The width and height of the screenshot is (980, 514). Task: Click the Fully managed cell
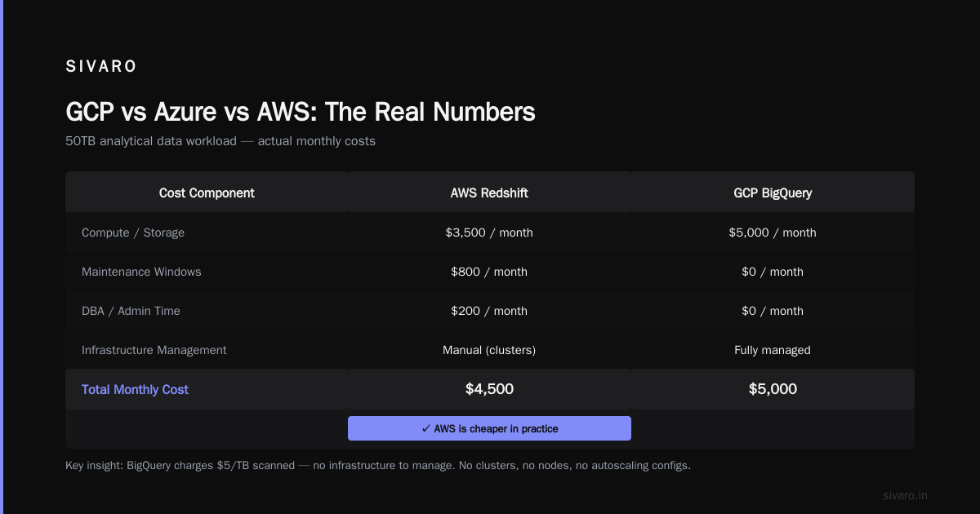pos(773,350)
